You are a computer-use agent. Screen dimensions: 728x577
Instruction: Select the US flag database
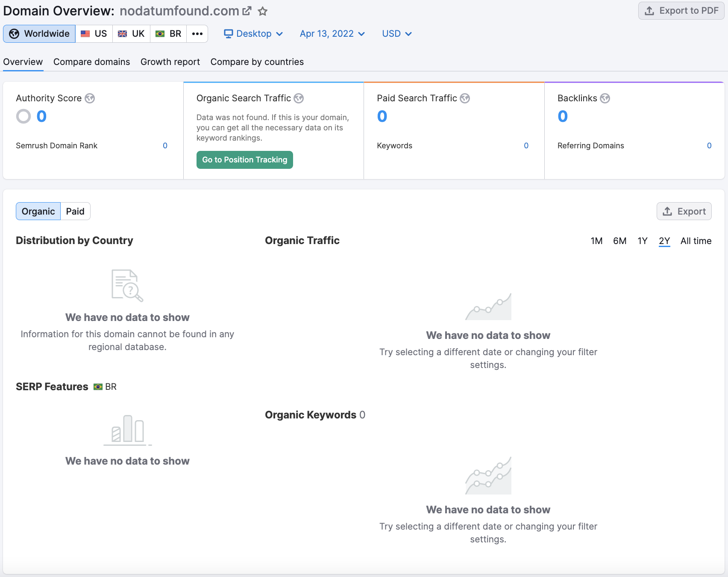coord(94,34)
